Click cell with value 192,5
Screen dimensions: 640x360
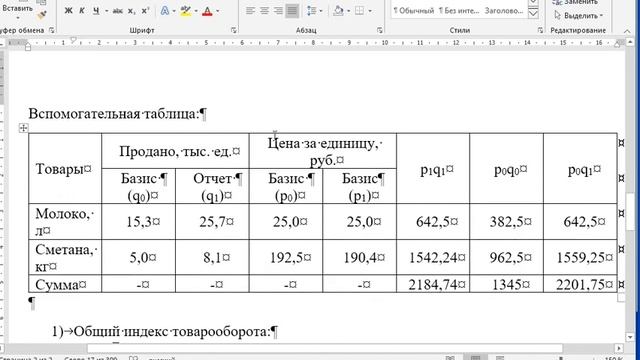click(286, 257)
